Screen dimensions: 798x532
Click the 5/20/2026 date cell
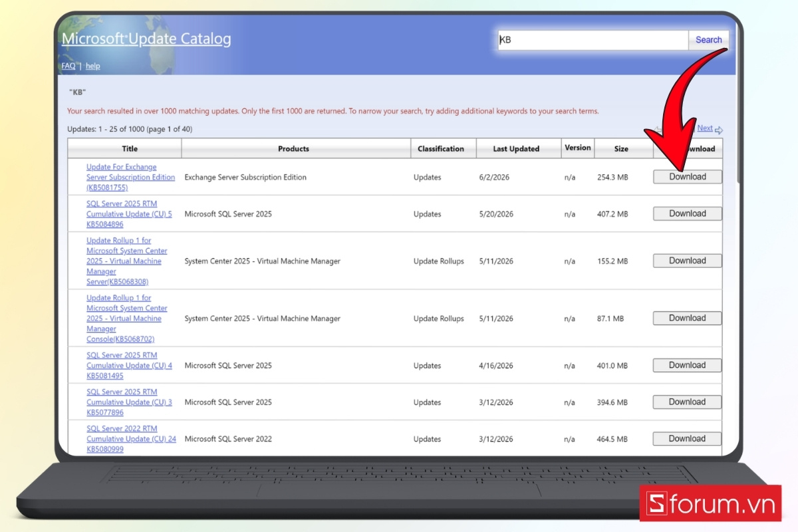tap(496, 214)
